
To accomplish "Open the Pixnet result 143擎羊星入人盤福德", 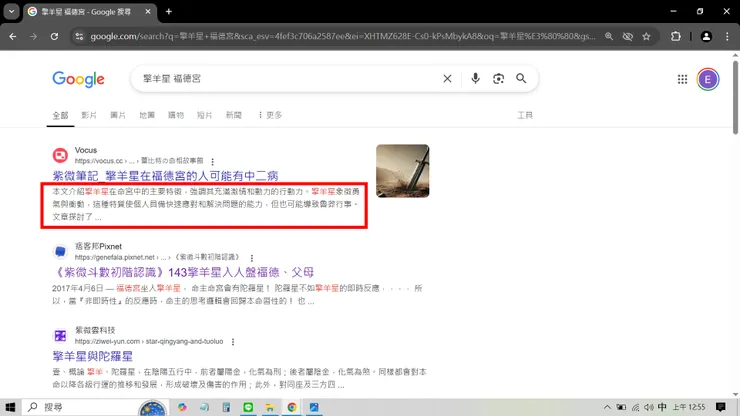I will (183, 272).
